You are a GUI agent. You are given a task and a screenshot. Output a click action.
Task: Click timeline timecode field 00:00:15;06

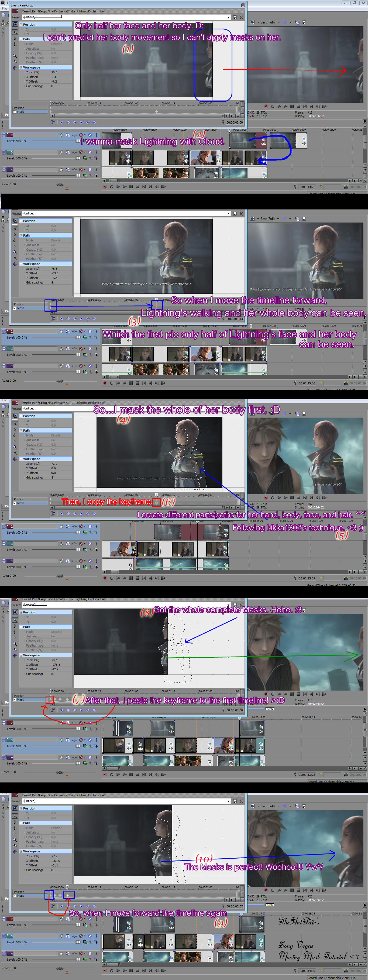tap(307, 383)
